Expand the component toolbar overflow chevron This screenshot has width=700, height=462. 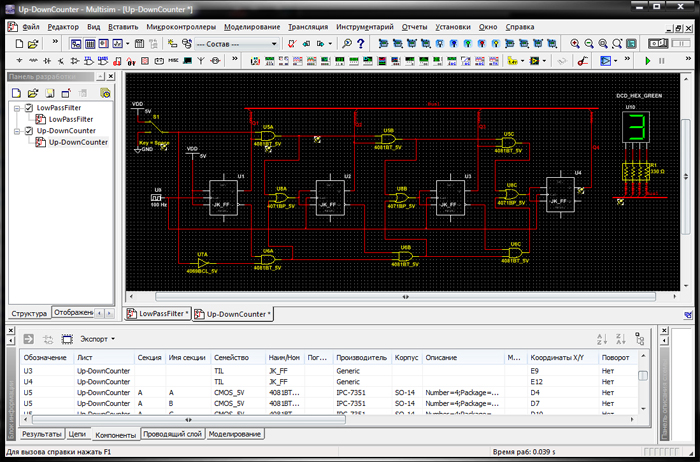tap(235, 59)
